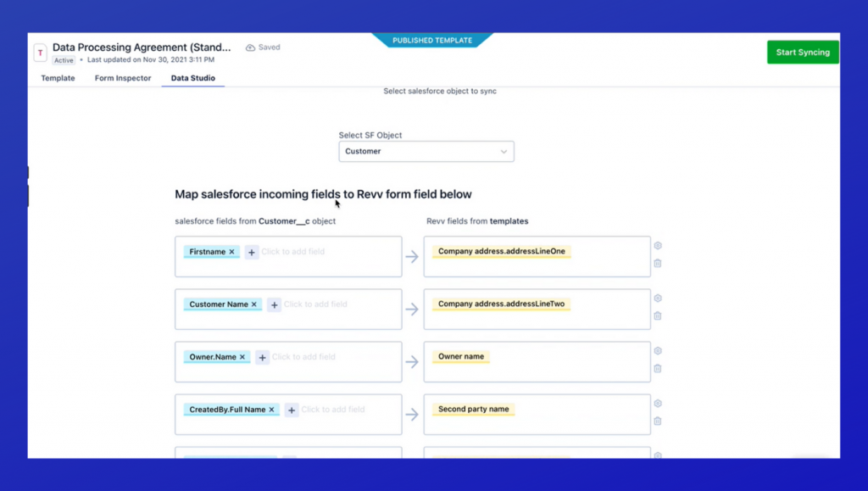Click the add-field input in CreatedBy.Full Name row
Image resolution: width=868 pixels, height=491 pixels.
pos(332,410)
